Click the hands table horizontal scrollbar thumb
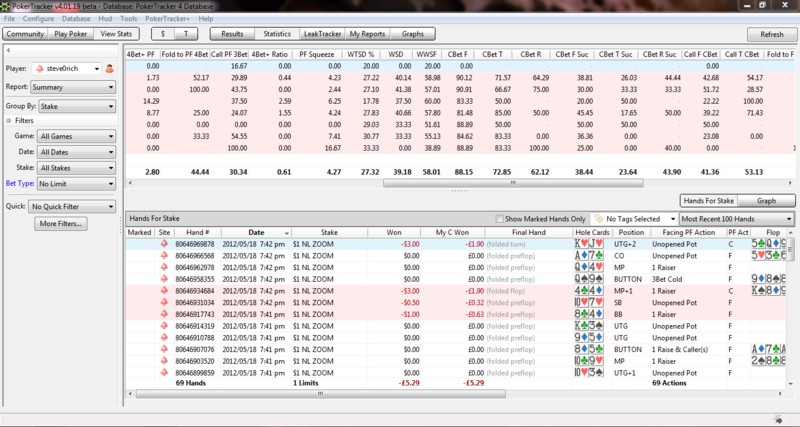Screen dimensions: 800x427 coord(320,394)
